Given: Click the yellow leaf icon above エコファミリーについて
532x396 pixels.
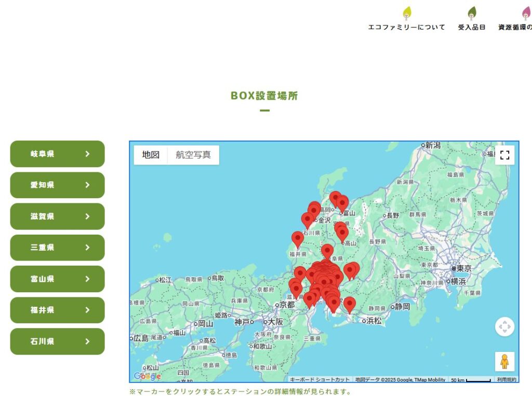Looking at the screenshot, I should coord(407,13).
